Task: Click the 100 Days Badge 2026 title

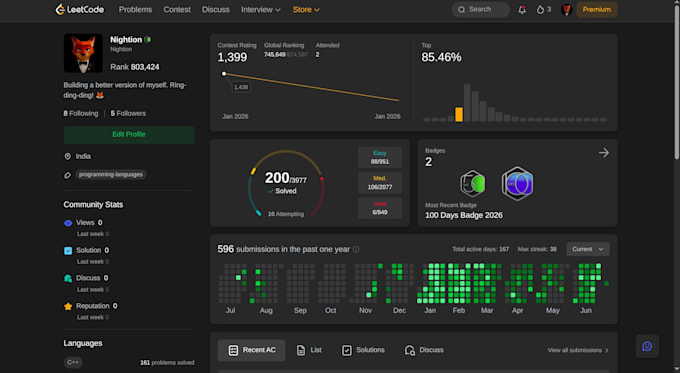Action: click(x=464, y=216)
